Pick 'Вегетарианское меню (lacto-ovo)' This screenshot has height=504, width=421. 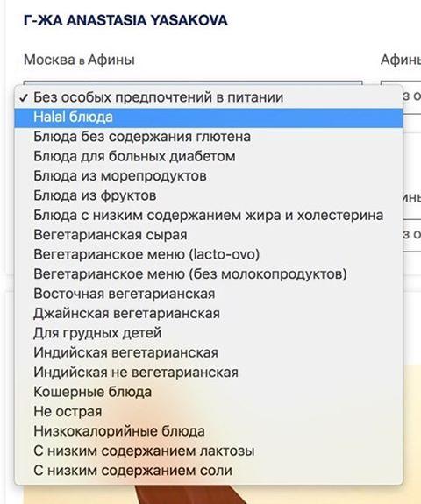[x=209, y=254]
